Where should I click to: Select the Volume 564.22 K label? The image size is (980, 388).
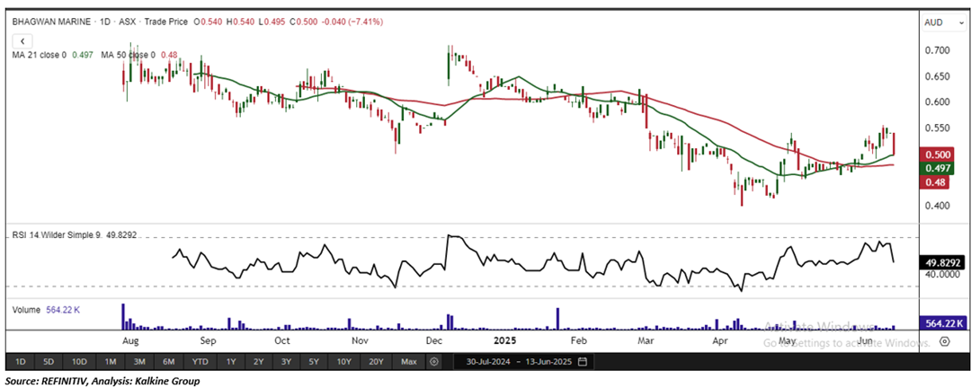(46, 309)
